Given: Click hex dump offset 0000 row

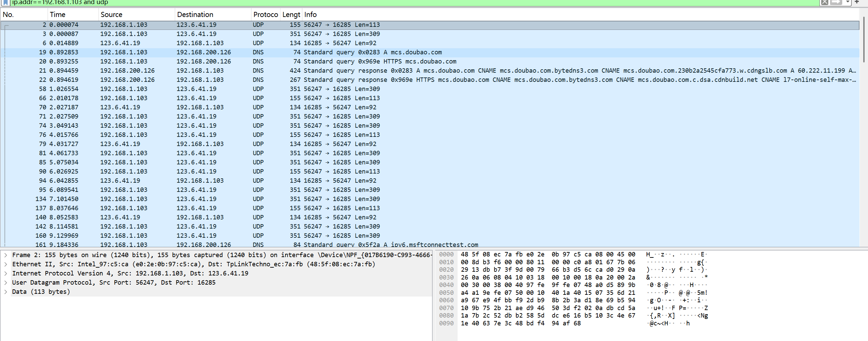Looking at the screenshot, I should point(573,254).
